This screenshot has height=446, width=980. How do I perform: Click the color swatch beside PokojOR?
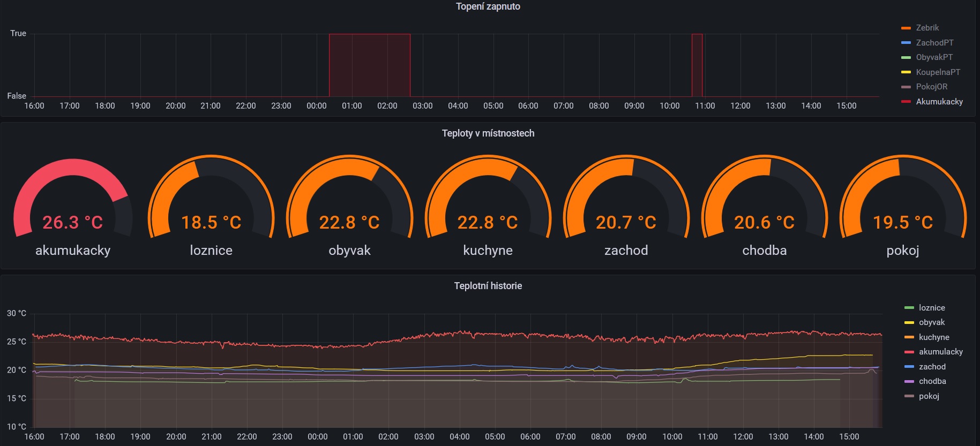point(906,87)
